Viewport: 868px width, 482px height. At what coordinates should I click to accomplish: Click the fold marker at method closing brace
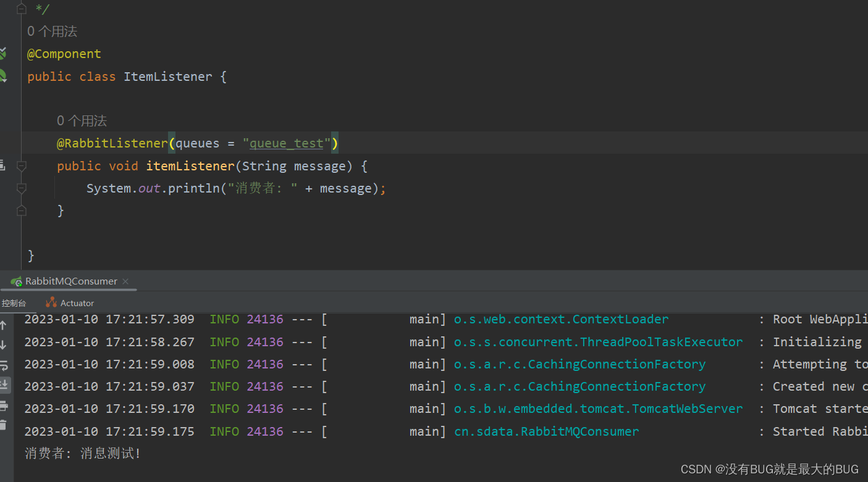22,210
